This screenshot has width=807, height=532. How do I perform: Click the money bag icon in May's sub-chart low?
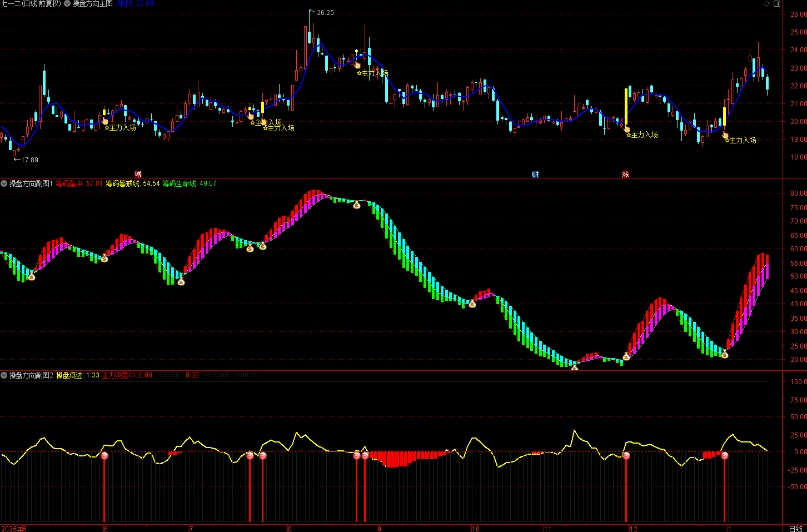(32, 276)
